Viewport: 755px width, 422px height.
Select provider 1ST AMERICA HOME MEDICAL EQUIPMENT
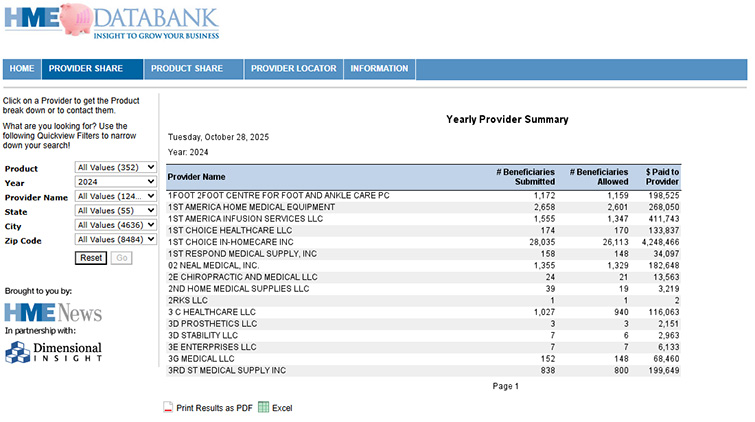(x=251, y=207)
